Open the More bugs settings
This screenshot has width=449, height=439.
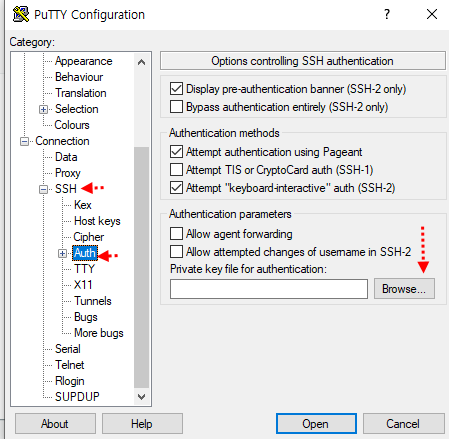coord(99,333)
